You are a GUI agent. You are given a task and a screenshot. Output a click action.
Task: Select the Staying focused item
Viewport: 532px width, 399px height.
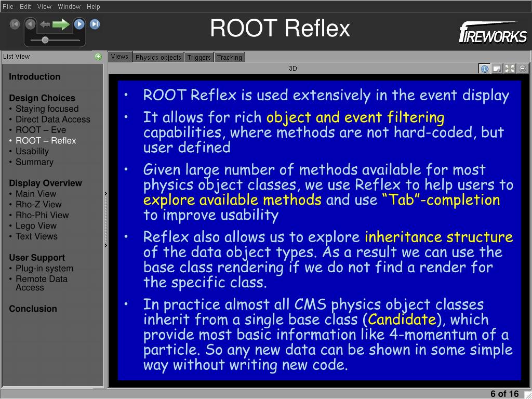tap(47, 109)
